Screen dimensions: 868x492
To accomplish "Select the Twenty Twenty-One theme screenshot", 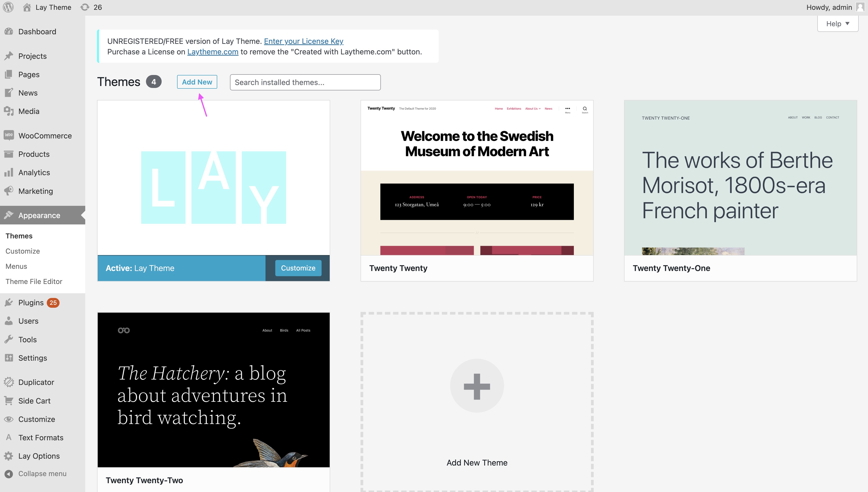I will (x=740, y=178).
